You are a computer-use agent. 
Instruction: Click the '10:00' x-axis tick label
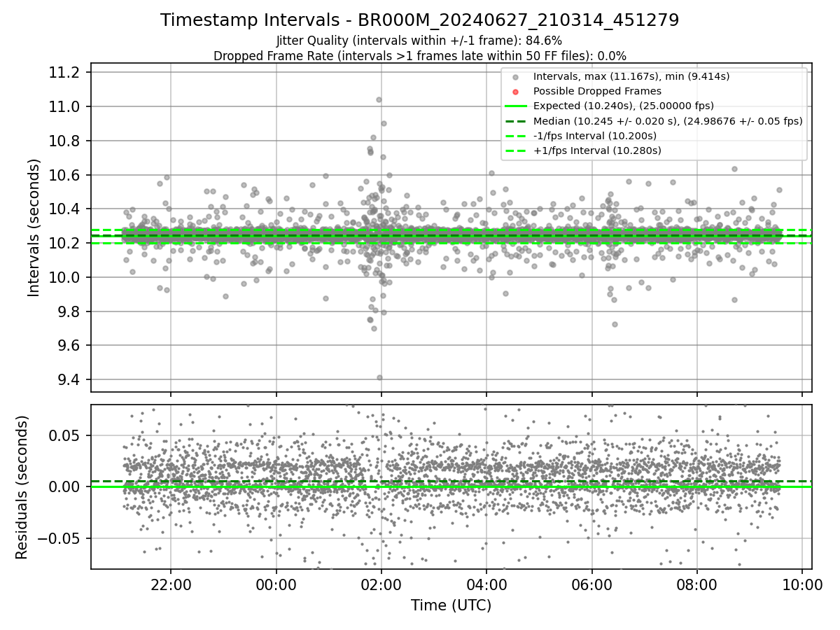click(x=802, y=584)
